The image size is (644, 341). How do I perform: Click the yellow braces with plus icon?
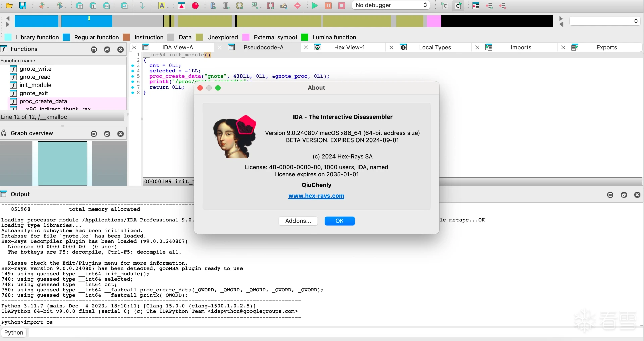[x=240, y=6]
